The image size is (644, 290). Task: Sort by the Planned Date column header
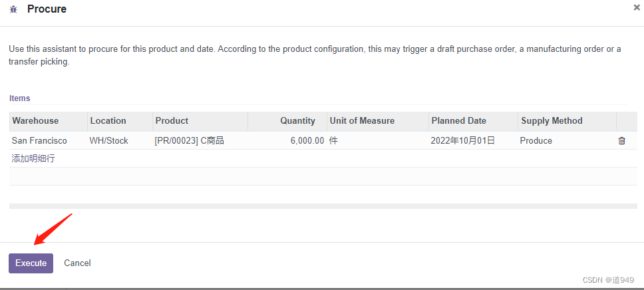click(473, 121)
